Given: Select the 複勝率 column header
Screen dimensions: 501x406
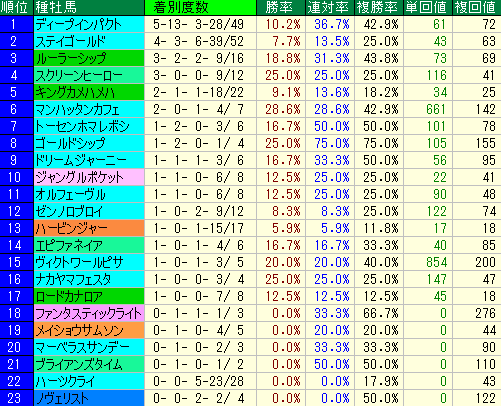Looking at the screenshot, I should point(379,7).
